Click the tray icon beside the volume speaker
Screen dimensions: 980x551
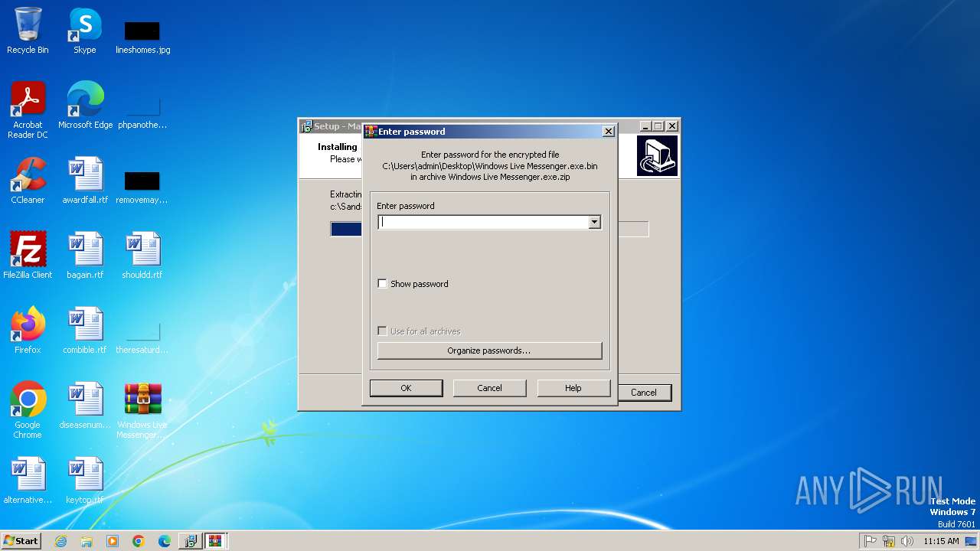(x=889, y=541)
